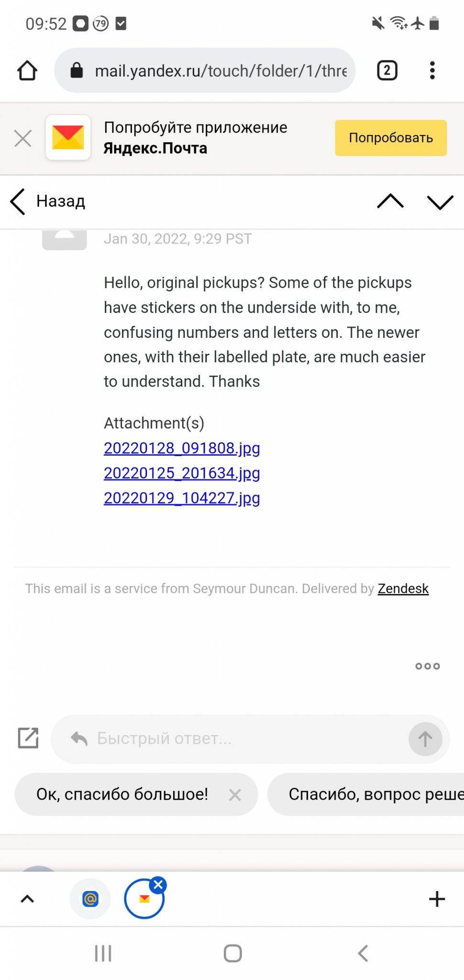Tap the browser home icon
The width and height of the screenshot is (464, 980).
click(27, 71)
